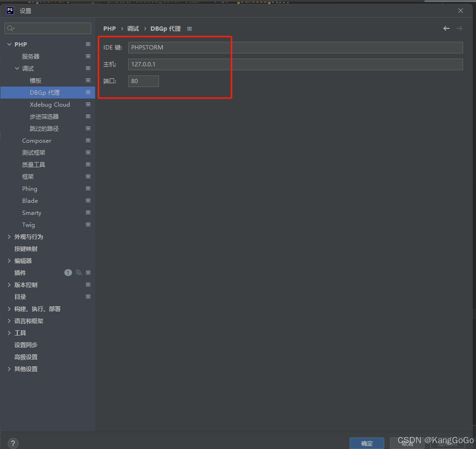Click the project icon beside Blade

(x=88, y=200)
